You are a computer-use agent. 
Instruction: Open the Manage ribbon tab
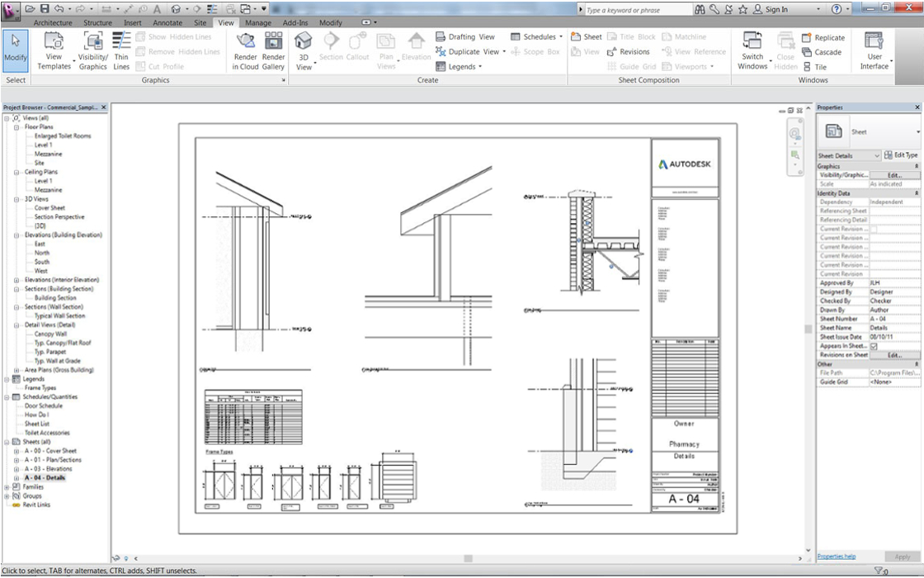point(257,23)
